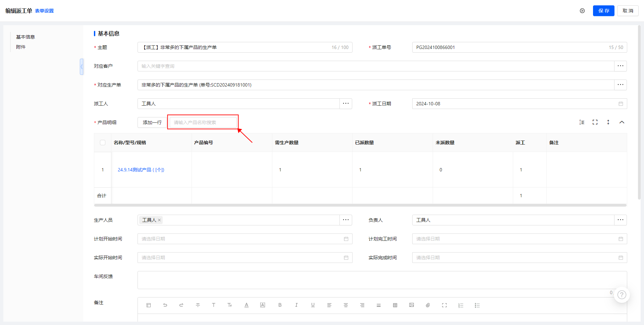Open 表单设置 link
Image resolution: width=644 pixels, height=325 pixels.
(44, 11)
